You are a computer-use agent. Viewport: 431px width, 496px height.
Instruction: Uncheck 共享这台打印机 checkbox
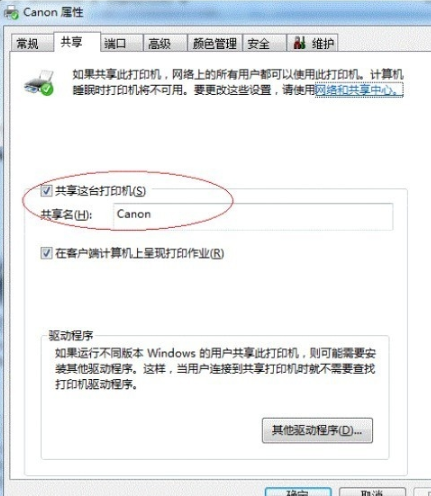tap(46, 191)
